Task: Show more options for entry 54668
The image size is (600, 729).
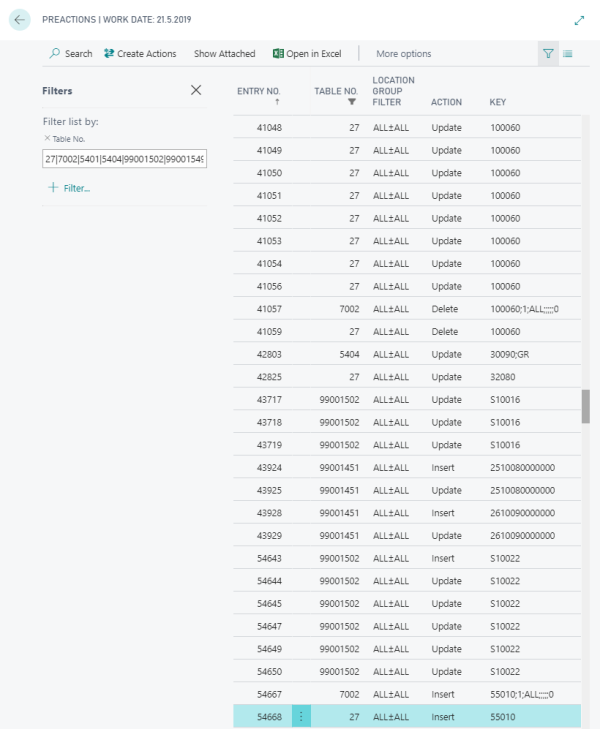Action: (x=302, y=717)
